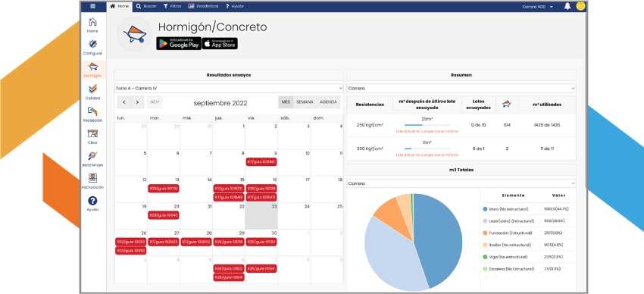Image resolution: width=644 pixels, height=294 pixels.
Task: Switch calendar to AGENDA view
Action: 328,102
